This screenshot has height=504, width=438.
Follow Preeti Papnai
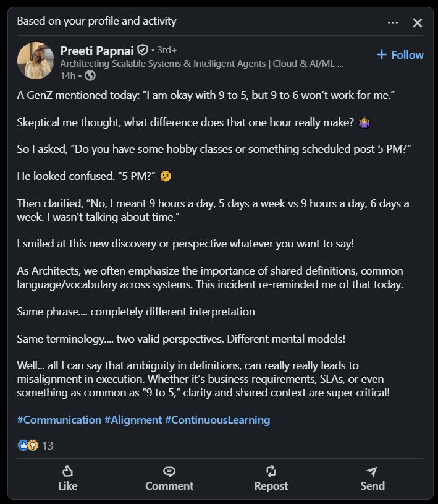pos(400,54)
